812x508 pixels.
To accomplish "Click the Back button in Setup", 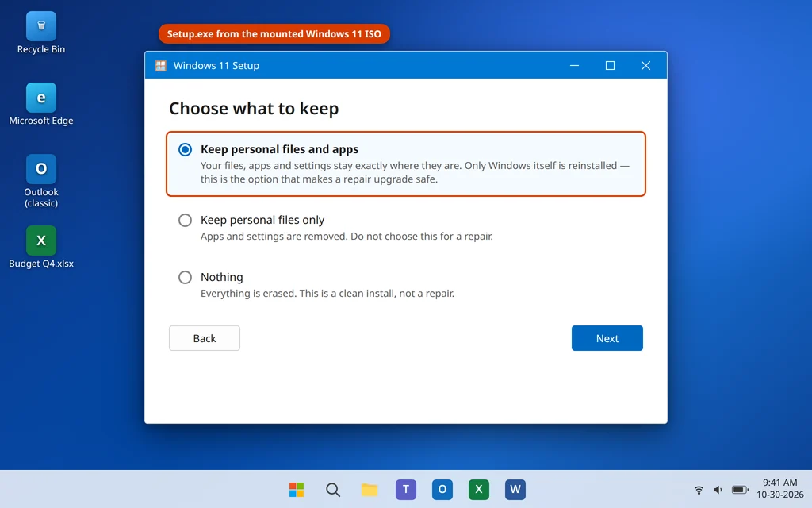I will coord(205,338).
